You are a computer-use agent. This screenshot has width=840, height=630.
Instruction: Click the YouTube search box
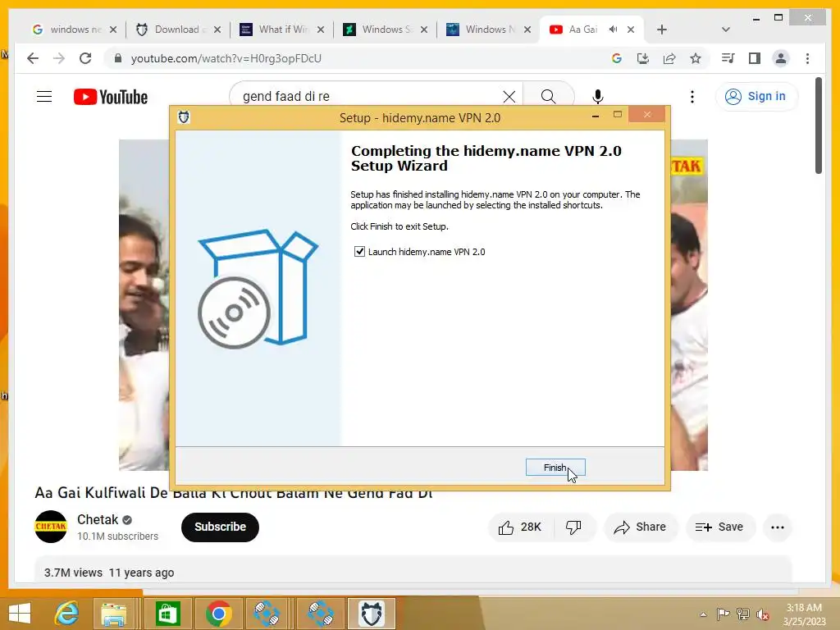pos(370,97)
